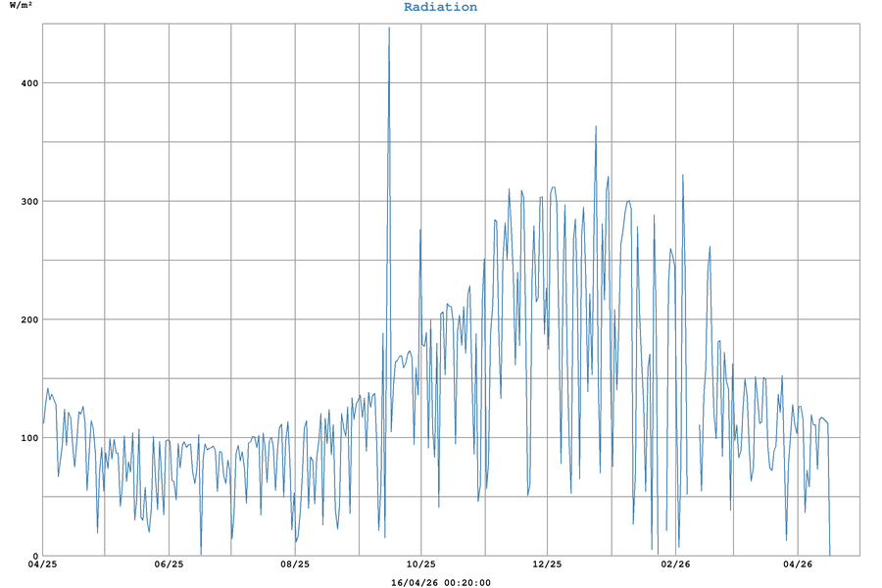The height and width of the screenshot is (588, 882).
Task: Click the 0 label on y-axis
Action: (x=34, y=557)
